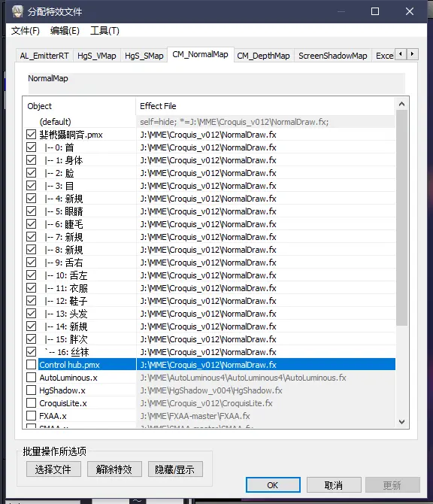Click the list scroll-up arrow
Screen dimensions: 433x504
point(401,104)
